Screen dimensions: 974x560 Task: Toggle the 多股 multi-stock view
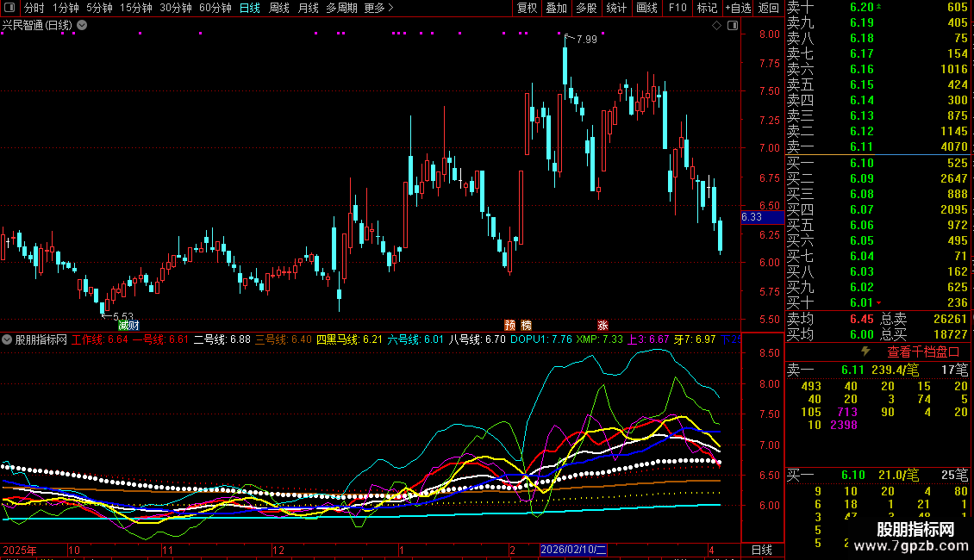586,8
